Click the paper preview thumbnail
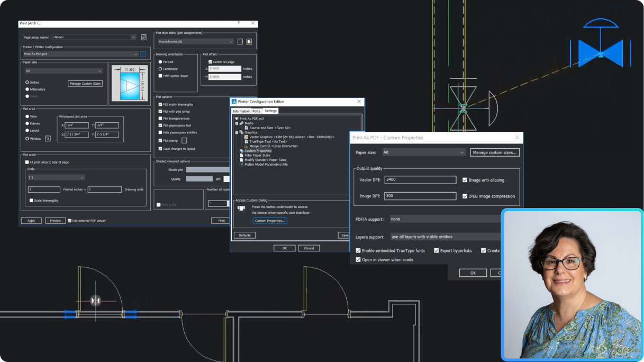Image resolution: width=644 pixels, height=362 pixels. click(130, 84)
